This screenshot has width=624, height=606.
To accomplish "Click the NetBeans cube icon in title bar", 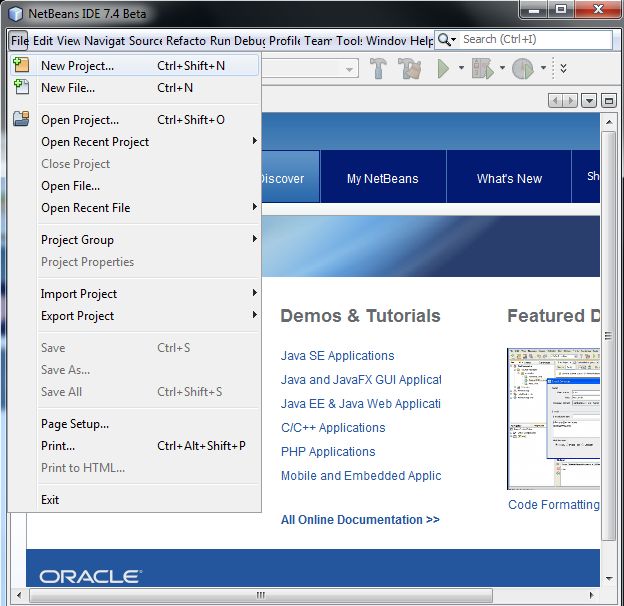I will coord(16,14).
